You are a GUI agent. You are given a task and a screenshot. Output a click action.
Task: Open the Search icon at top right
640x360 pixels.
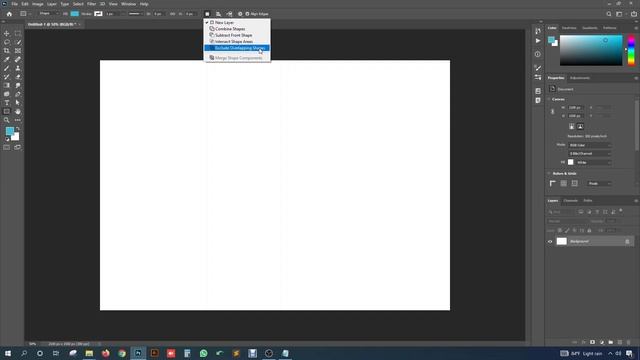click(609, 14)
